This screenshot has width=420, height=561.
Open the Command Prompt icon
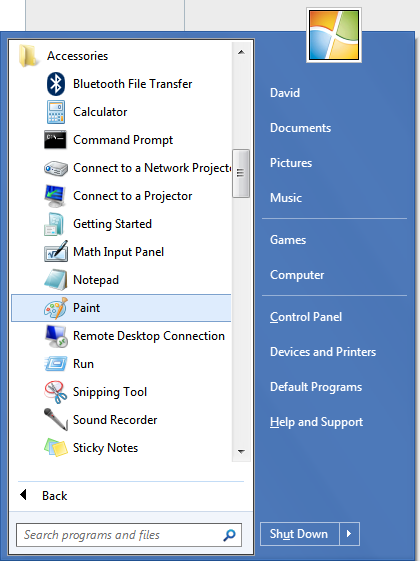[x=55, y=140]
